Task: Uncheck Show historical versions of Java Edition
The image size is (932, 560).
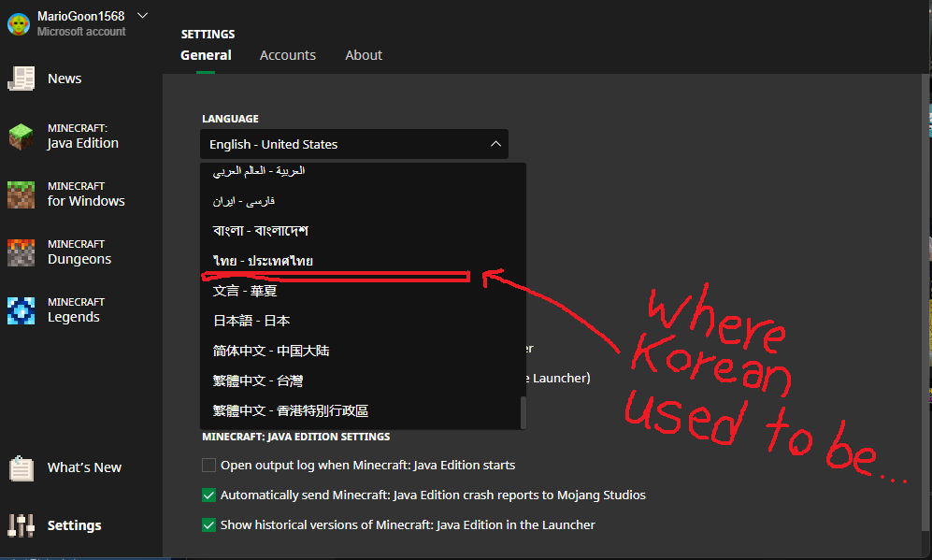Action: pos(208,524)
